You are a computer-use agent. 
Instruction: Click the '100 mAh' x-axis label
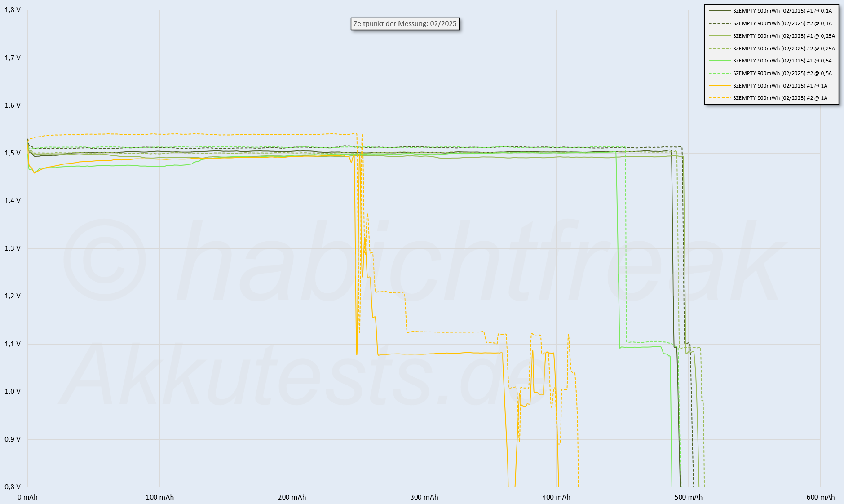coord(160,497)
